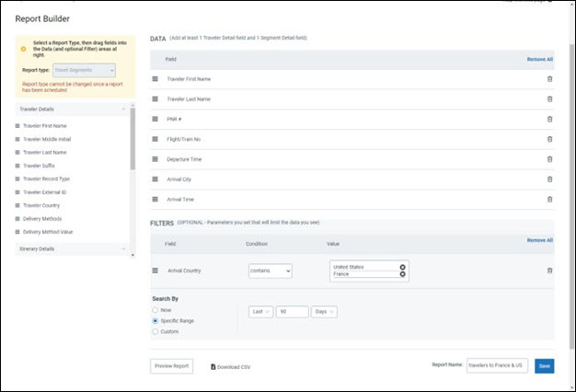Click the Preview Report button

(x=172, y=366)
